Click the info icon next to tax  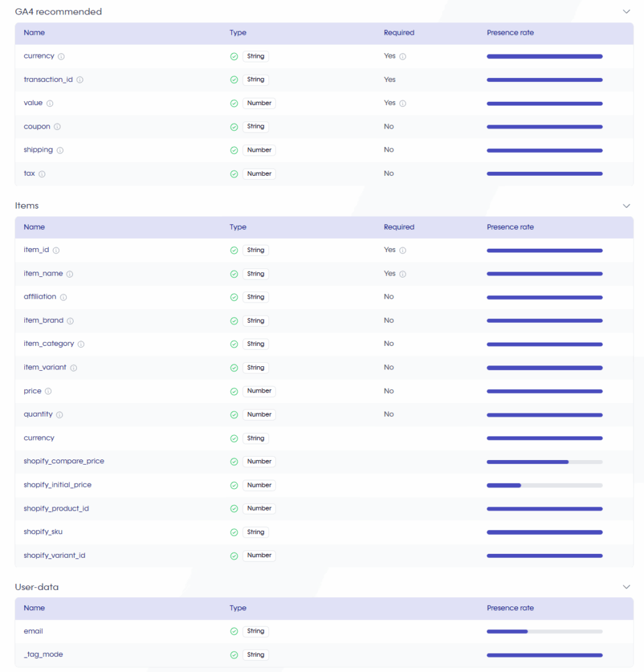coord(42,174)
